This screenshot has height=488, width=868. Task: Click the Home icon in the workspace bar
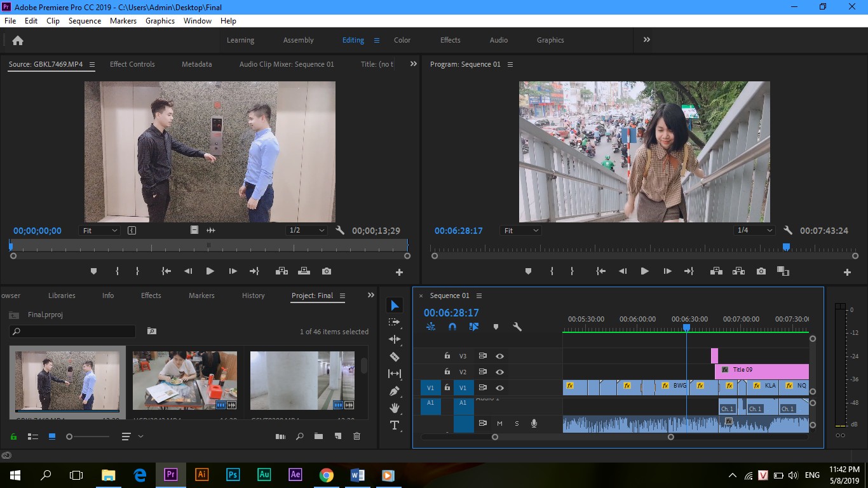point(18,40)
